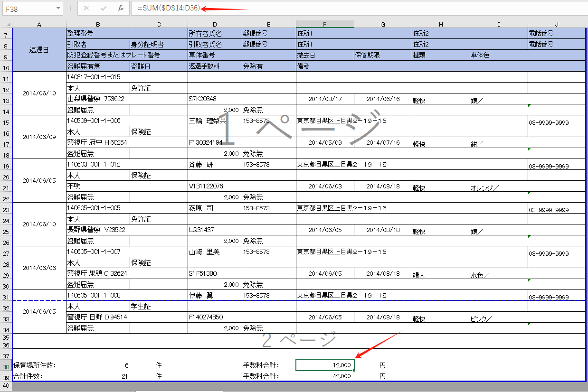This screenshot has width=588, height=392.
Task: Select cell 警視庁 府中 H 60254
Action: coord(127,142)
